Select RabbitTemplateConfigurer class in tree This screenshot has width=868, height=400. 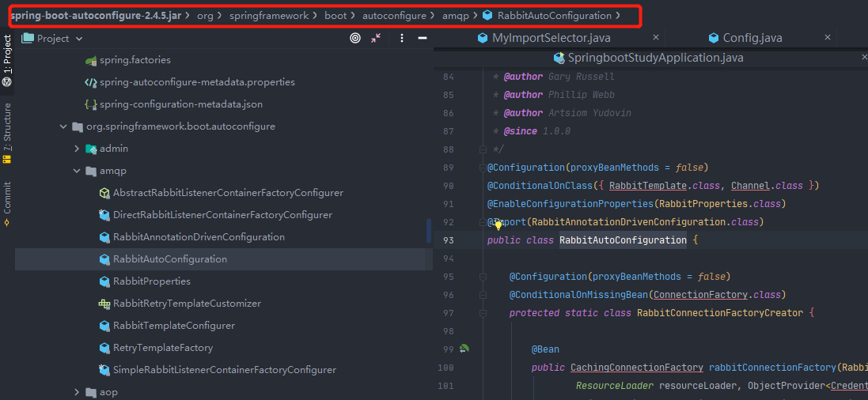[x=174, y=326]
